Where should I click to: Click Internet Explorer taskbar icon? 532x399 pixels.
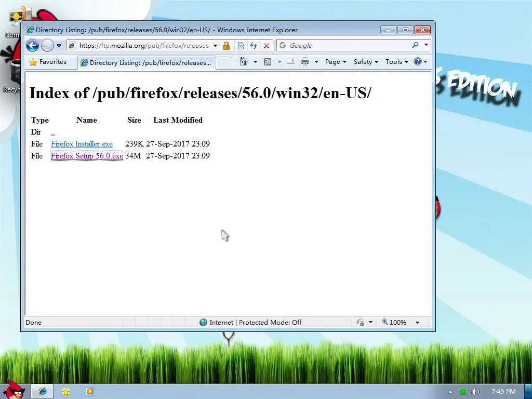coord(43,392)
